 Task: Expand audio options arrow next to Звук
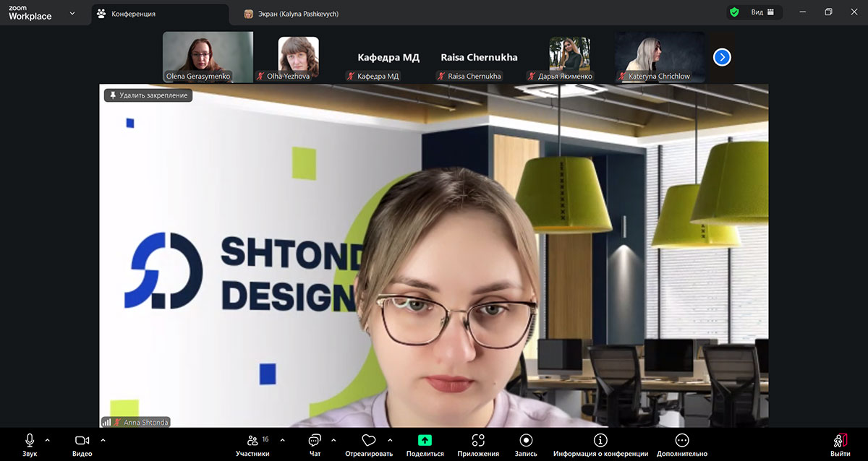tap(48, 439)
